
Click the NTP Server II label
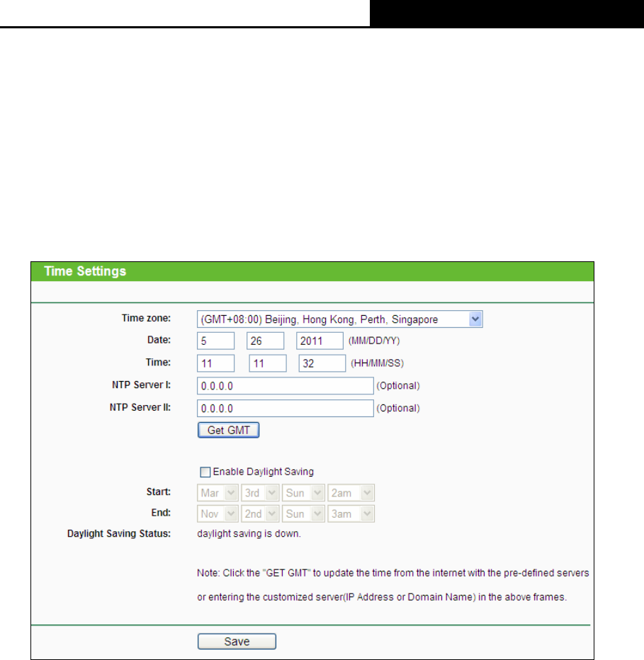point(140,407)
